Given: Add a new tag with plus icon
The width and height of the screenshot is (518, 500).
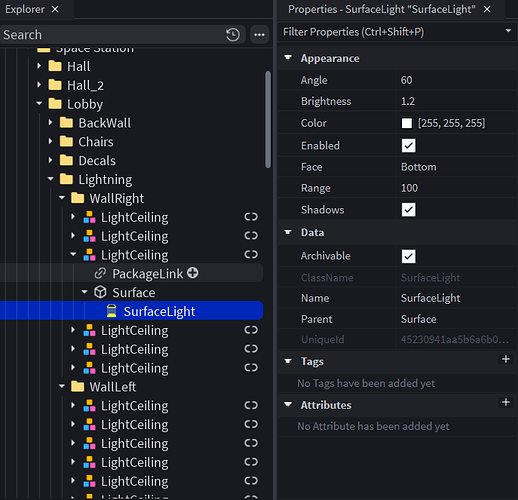Looking at the screenshot, I should pos(506,359).
